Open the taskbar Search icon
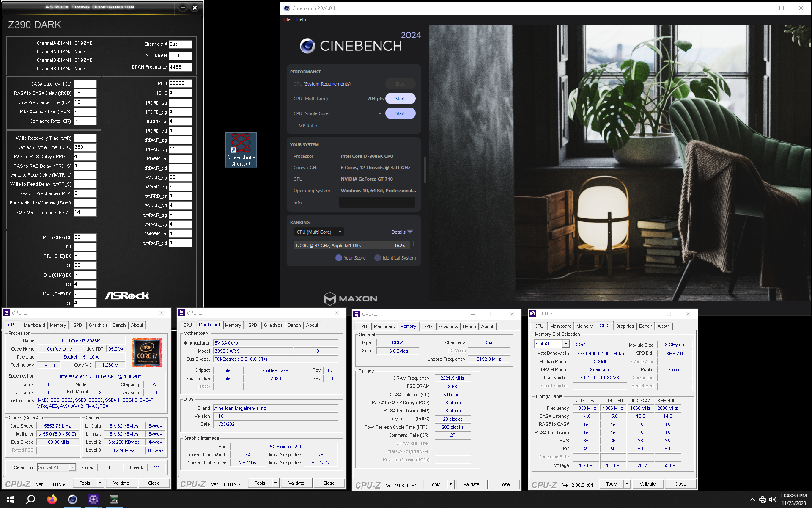The width and height of the screenshot is (812, 508). [30, 500]
